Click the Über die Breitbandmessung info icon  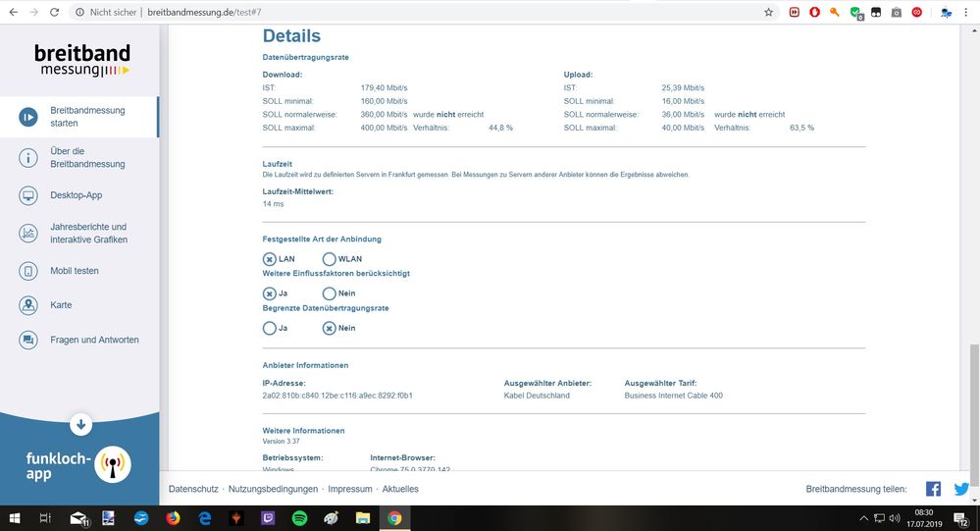coord(28,158)
